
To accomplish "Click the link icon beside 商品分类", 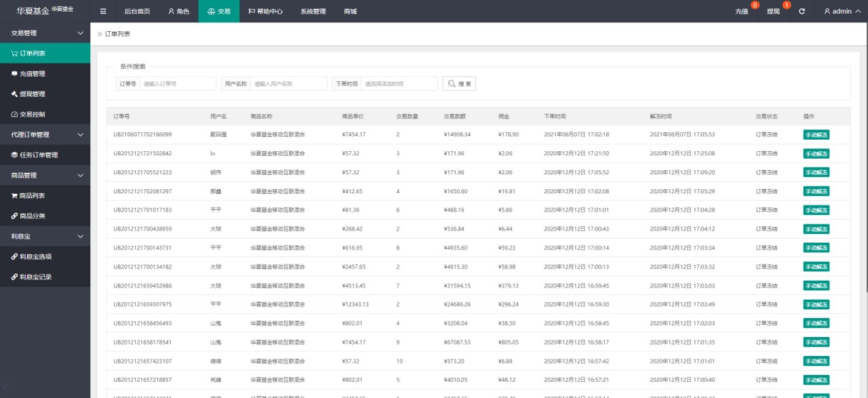I will tap(14, 216).
